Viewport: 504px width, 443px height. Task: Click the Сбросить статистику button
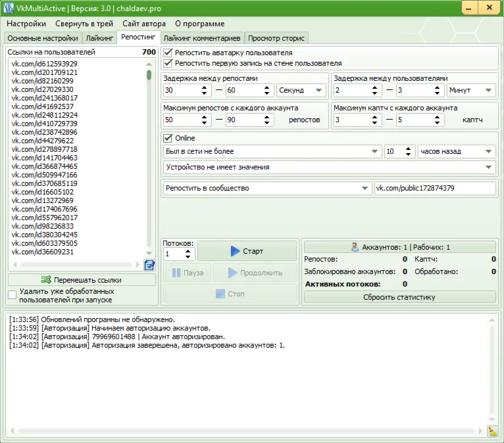coord(399,297)
